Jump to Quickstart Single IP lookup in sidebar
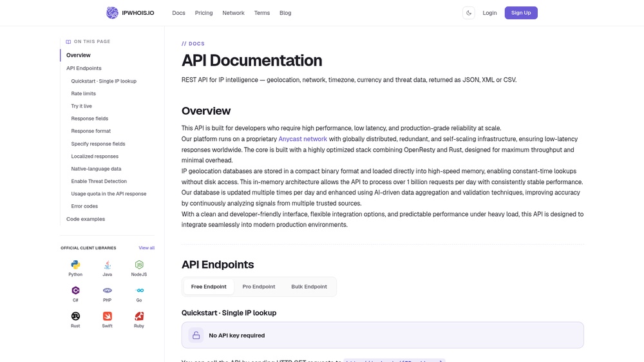644x362 pixels. click(x=104, y=81)
